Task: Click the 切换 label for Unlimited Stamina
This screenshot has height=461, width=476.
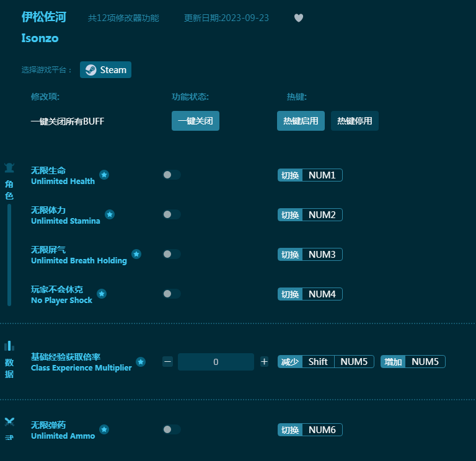Action: click(290, 215)
